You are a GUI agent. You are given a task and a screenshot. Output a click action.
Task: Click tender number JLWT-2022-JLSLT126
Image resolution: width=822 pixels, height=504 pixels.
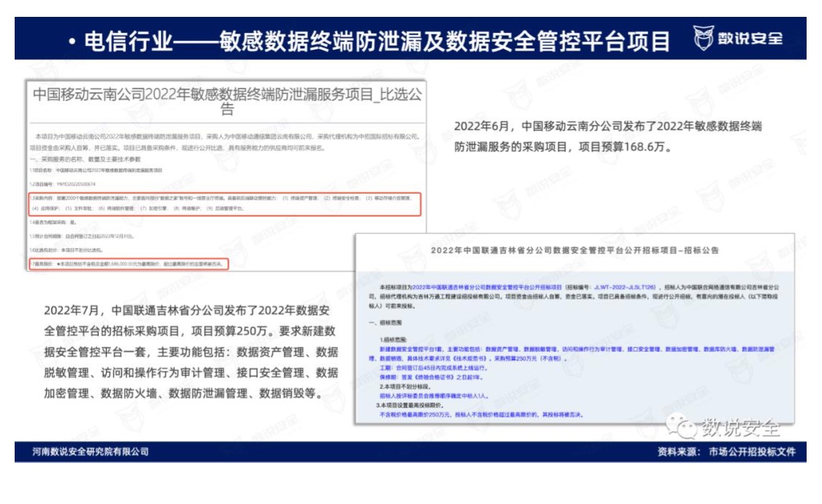[x=624, y=287]
